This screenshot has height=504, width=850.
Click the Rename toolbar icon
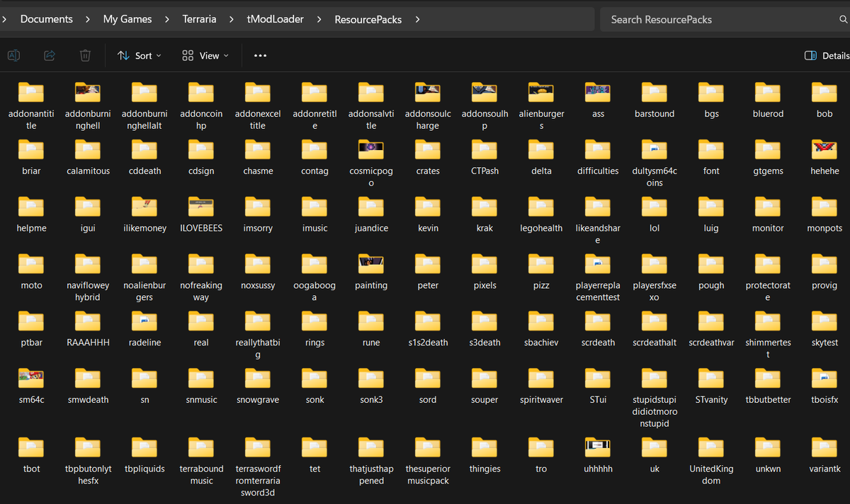point(13,55)
